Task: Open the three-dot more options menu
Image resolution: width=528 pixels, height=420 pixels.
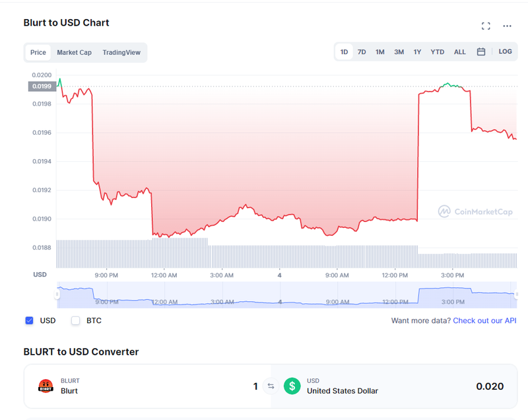Action: point(507,26)
